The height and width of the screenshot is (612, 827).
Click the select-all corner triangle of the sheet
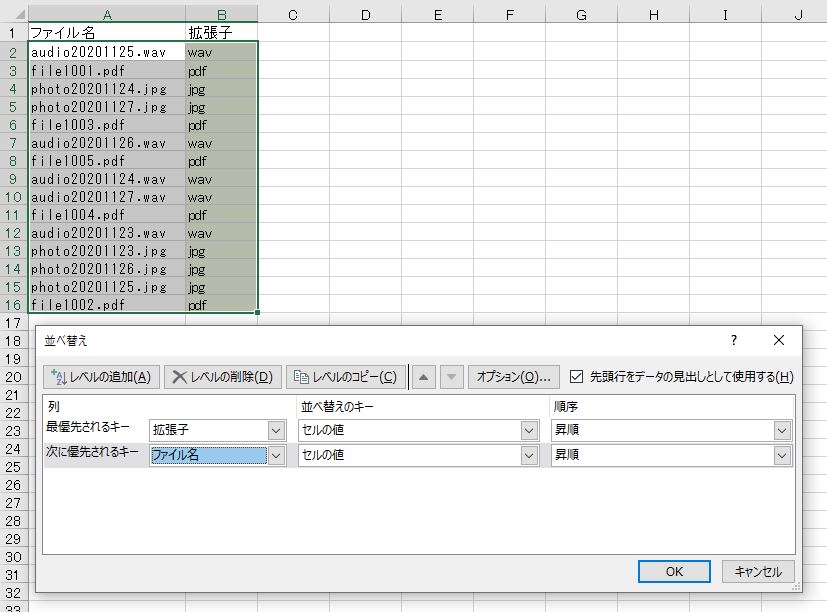pos(19,15)
